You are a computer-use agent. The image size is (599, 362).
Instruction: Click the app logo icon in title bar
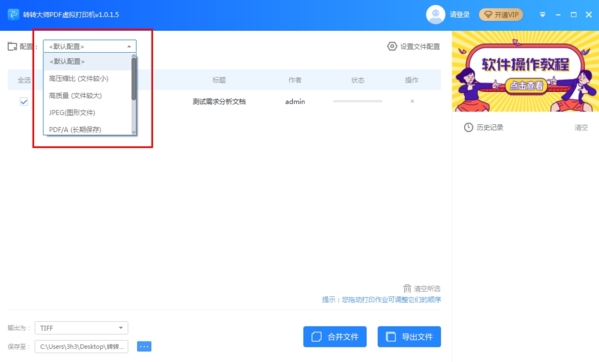click(x=13, y=15)
